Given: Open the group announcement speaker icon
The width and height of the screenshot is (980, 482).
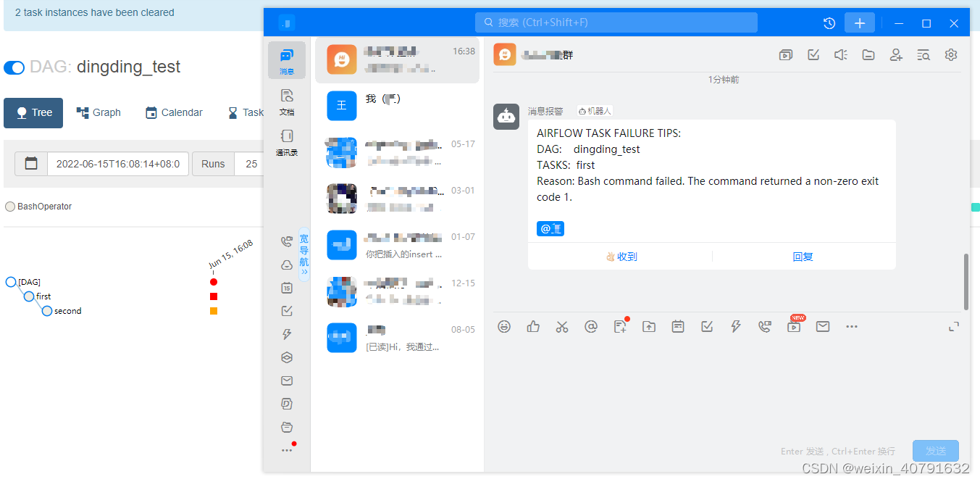Looking at the screenshot, I should coord(841,54).
